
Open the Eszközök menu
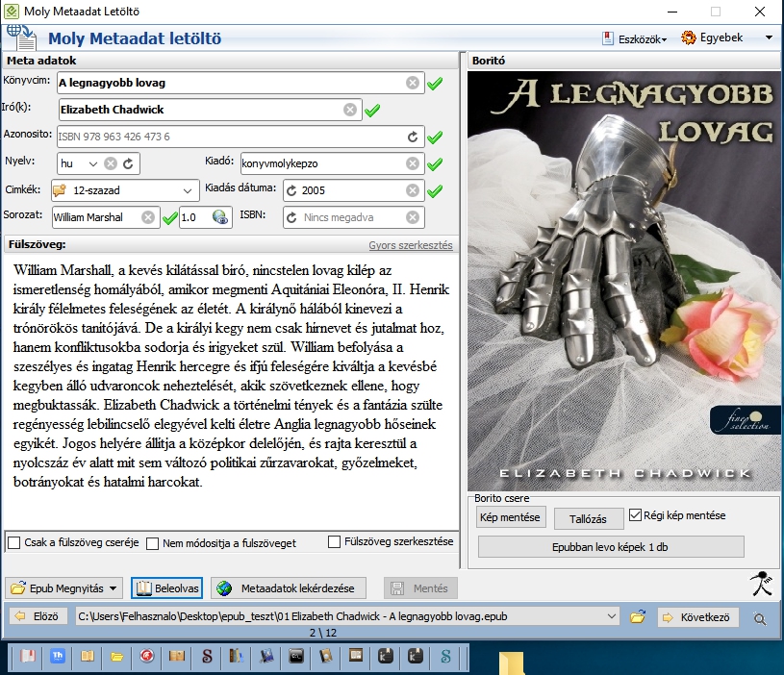[x=635, y=38]
